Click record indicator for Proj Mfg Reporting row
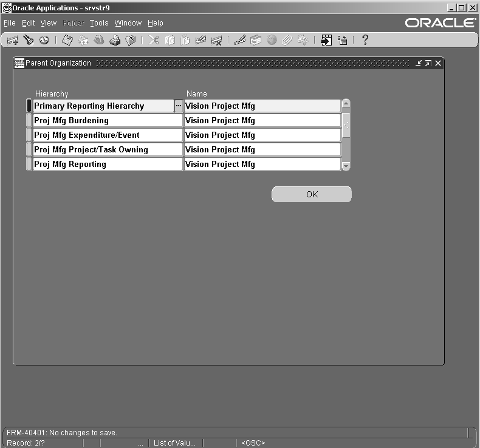Viewport: 480px width, 448px height. 29,165
